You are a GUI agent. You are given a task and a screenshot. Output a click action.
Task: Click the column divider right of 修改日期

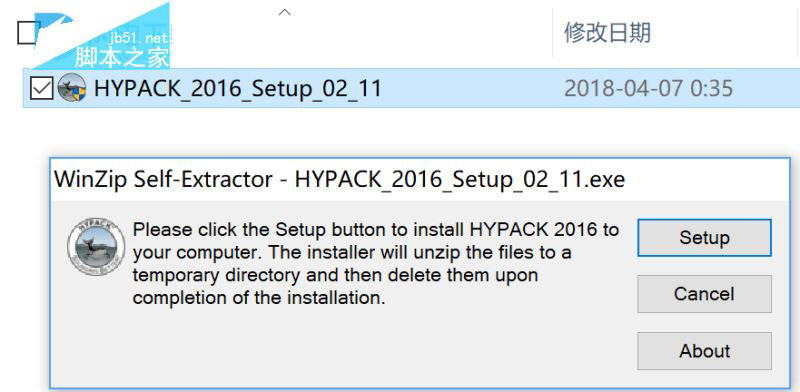click(x=796, y=33)
